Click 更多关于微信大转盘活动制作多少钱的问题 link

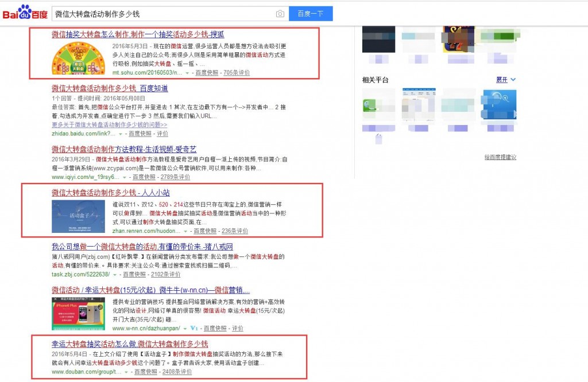(x=110, y=124)
